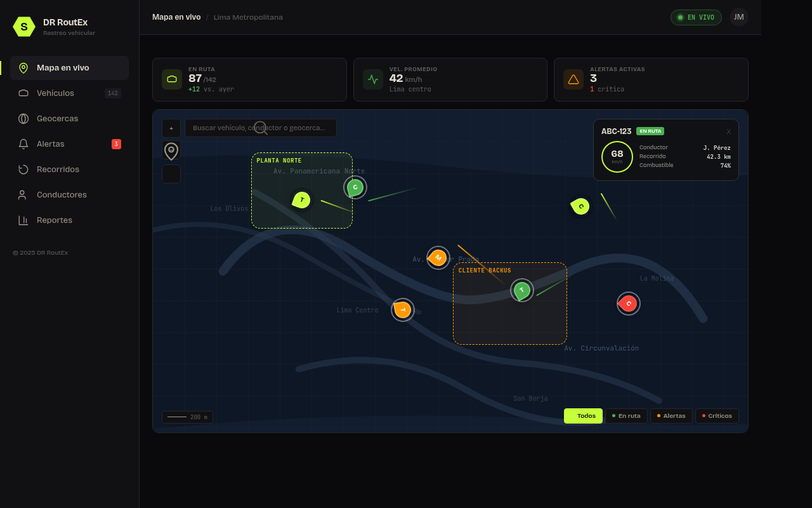Click the En Ruta vehicle card icon
Screen dimensions: 812x508
(x=172, y=79)
